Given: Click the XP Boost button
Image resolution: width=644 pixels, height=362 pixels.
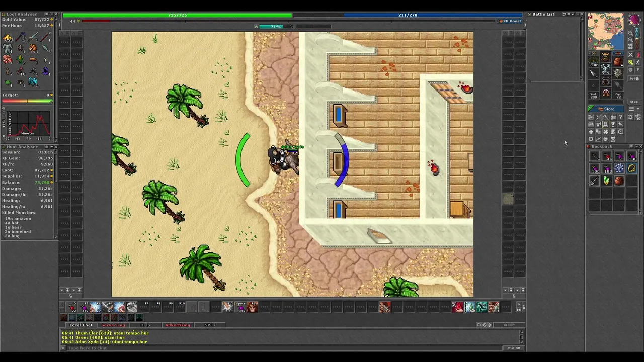Looking at the screenshot, I should click(510, 21).
